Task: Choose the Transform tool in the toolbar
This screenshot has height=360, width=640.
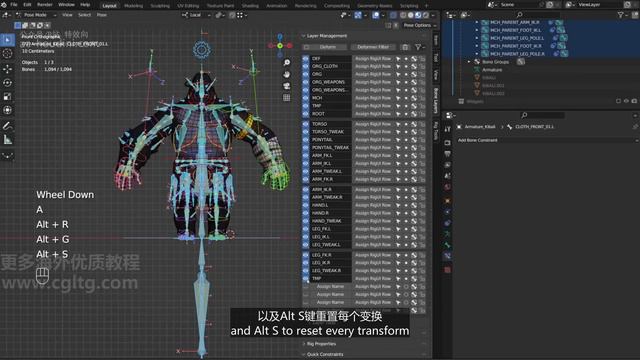Action: [x=7, y=110]
